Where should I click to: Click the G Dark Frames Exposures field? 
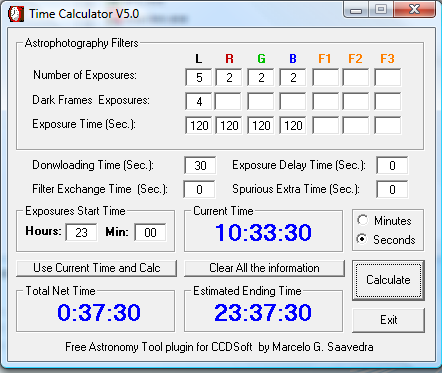pyautogui.click(x=261, y=101)
